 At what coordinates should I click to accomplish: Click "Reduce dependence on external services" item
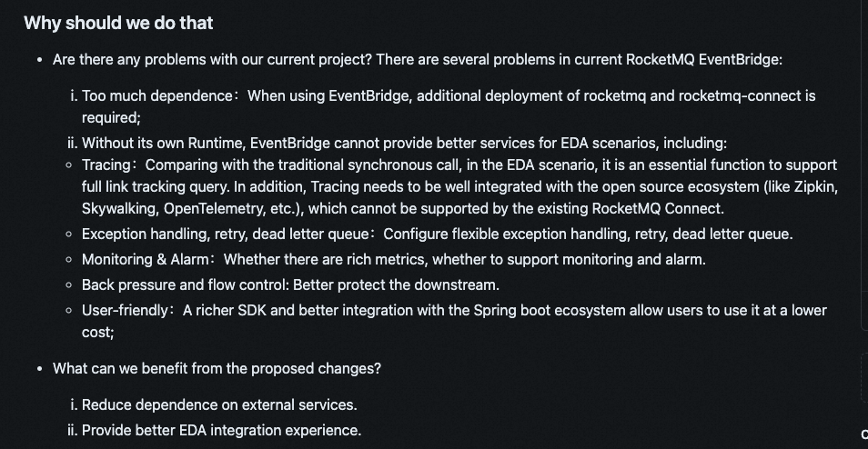[x=218, y=404]
